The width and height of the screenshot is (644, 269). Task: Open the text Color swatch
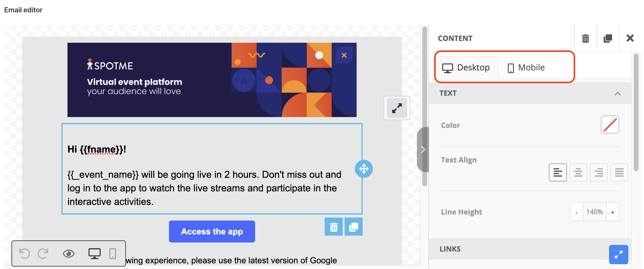610,125
